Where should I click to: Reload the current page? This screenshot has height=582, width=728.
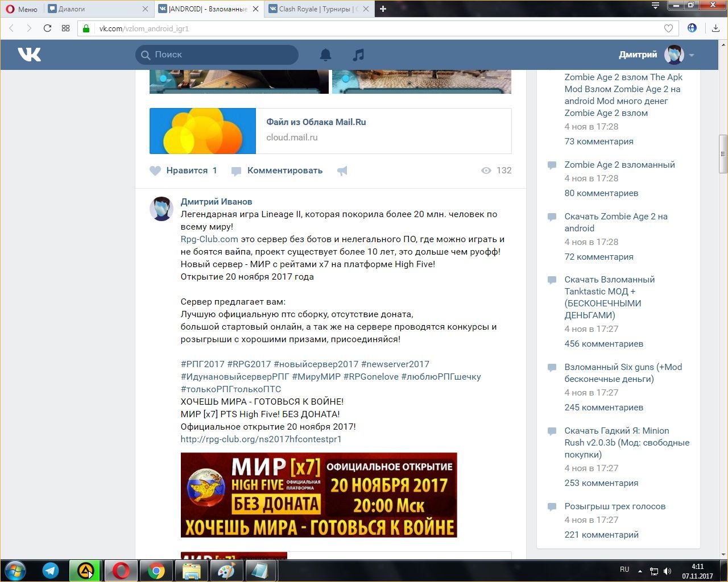click(47, 28)
